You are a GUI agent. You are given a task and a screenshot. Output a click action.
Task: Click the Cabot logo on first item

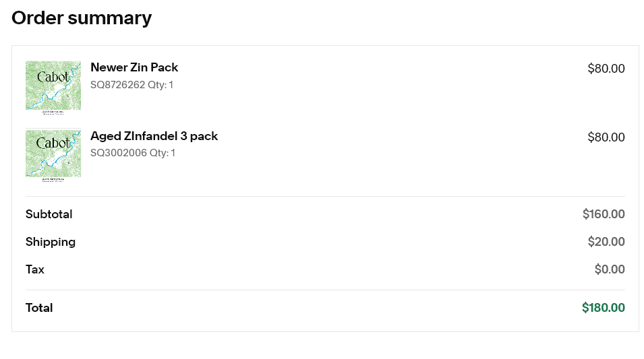point(53,77)
